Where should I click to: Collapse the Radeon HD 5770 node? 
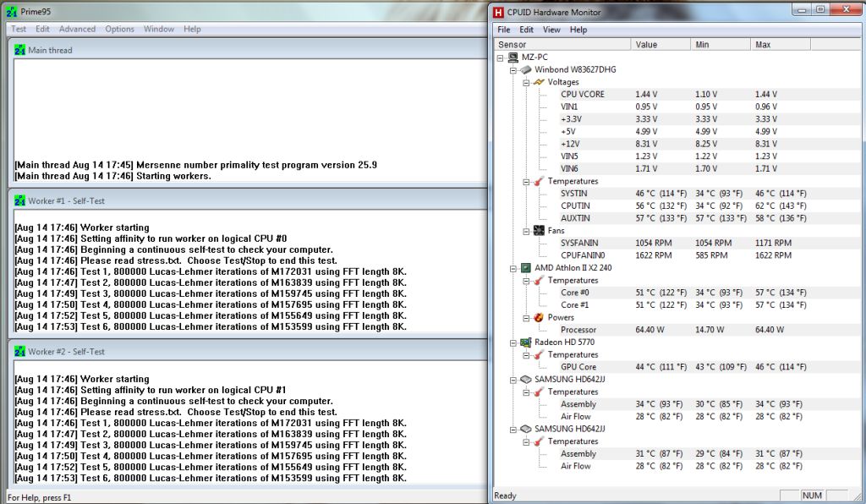pyautogui.click(x=513, y=342)
